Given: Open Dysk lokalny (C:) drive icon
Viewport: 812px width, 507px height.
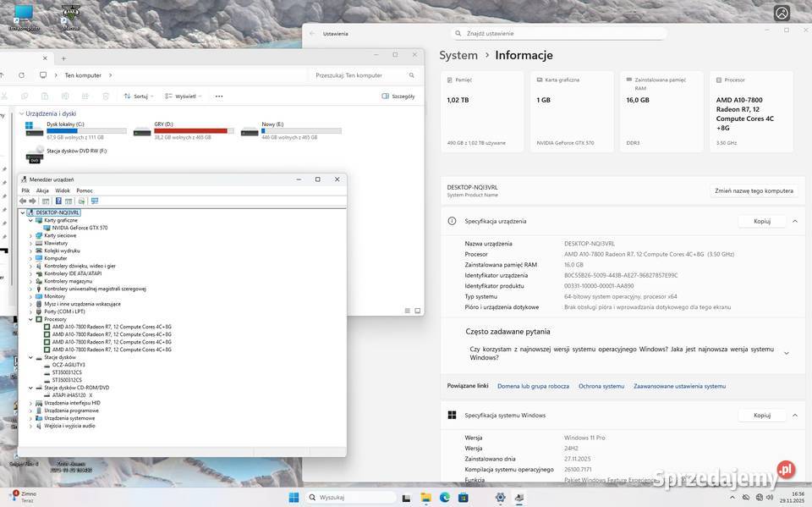Looking at the screenshot, I should click(34, 127).
